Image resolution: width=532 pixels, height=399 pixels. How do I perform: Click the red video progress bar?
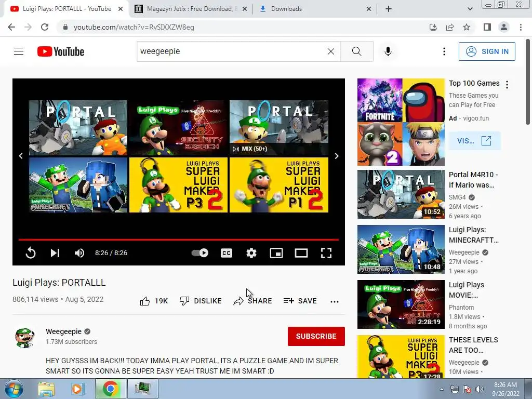pyautogui.click(x=179, y=240)
